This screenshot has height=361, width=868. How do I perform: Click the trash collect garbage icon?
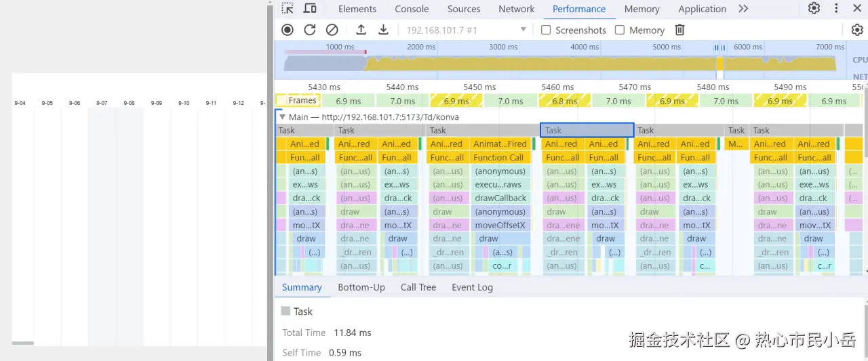(x=679, y=30)
